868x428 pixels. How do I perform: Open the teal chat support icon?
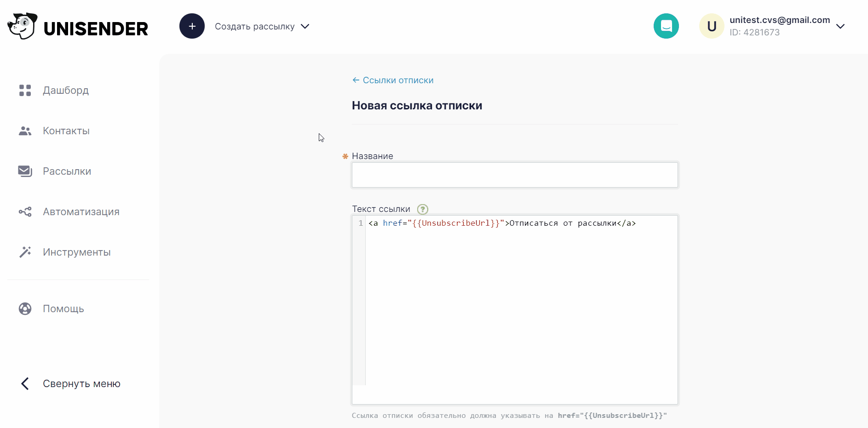[666, 26]
